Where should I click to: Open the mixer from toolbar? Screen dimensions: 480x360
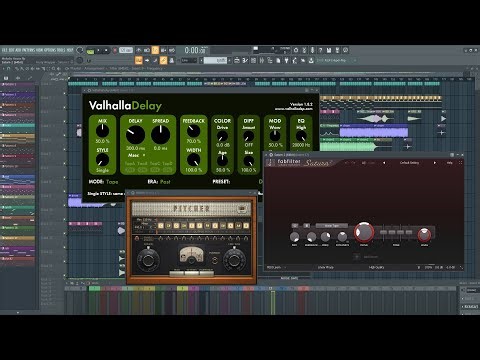coord(262,60)
